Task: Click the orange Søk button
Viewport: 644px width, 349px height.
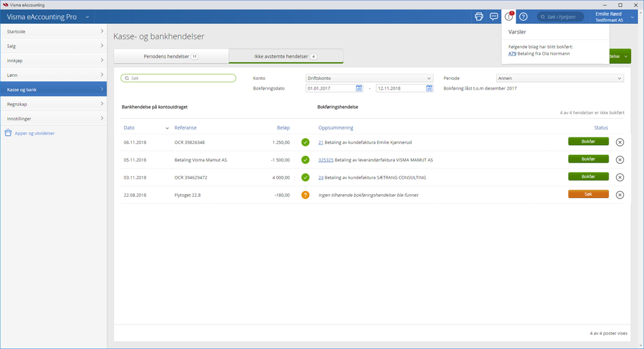Action: (588, 194)
